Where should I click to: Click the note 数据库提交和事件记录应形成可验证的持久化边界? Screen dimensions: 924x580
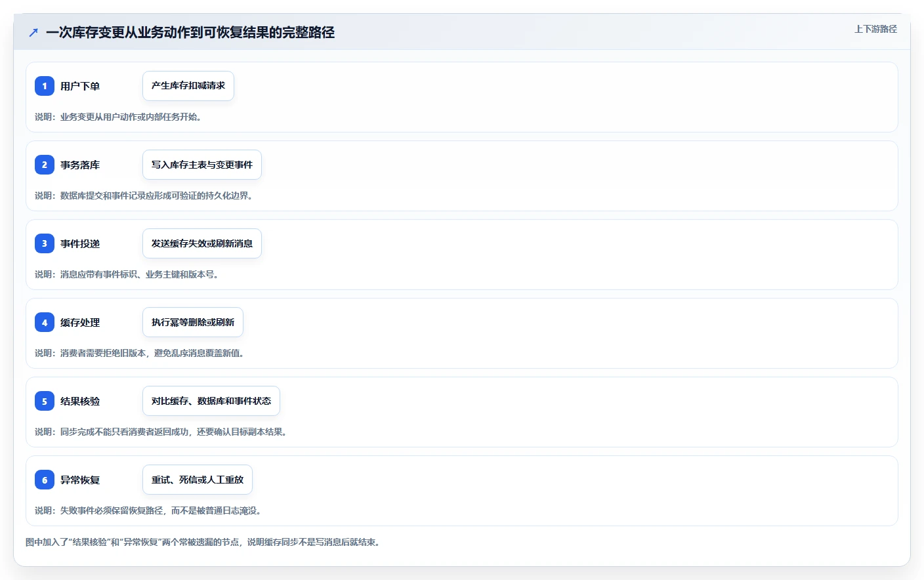(x=156, y=196)
